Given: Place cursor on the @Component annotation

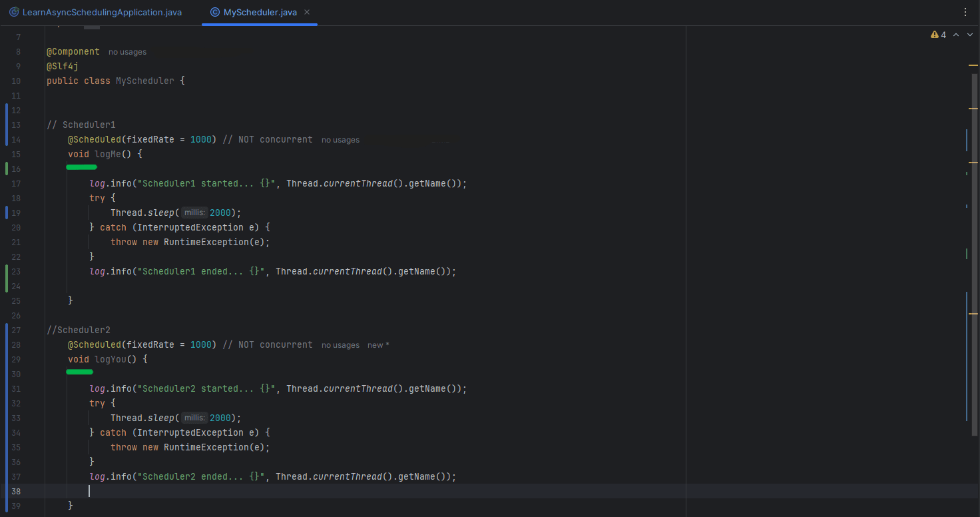Looking at the screenshot, I should pyautogui.click(x=73, y=51).
